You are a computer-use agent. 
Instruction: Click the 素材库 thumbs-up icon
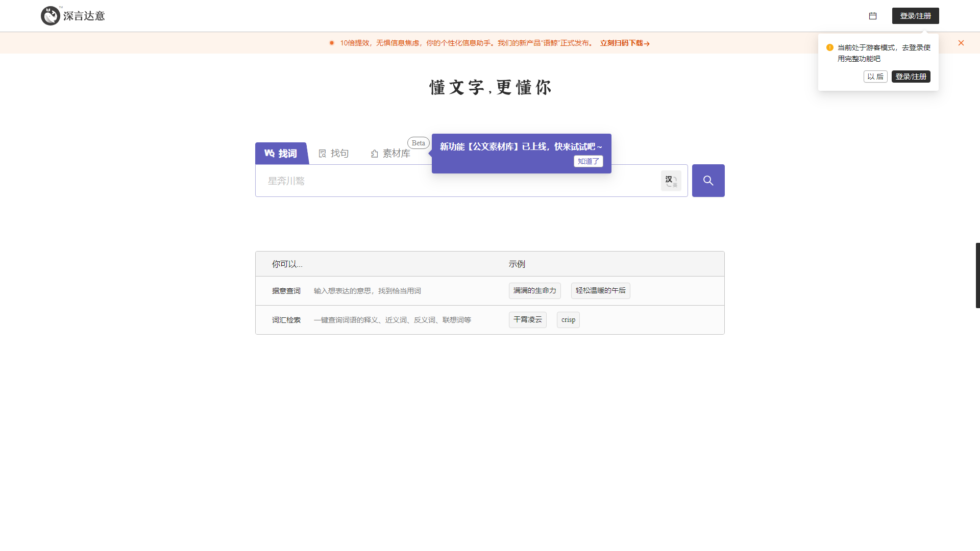point(374,153)
